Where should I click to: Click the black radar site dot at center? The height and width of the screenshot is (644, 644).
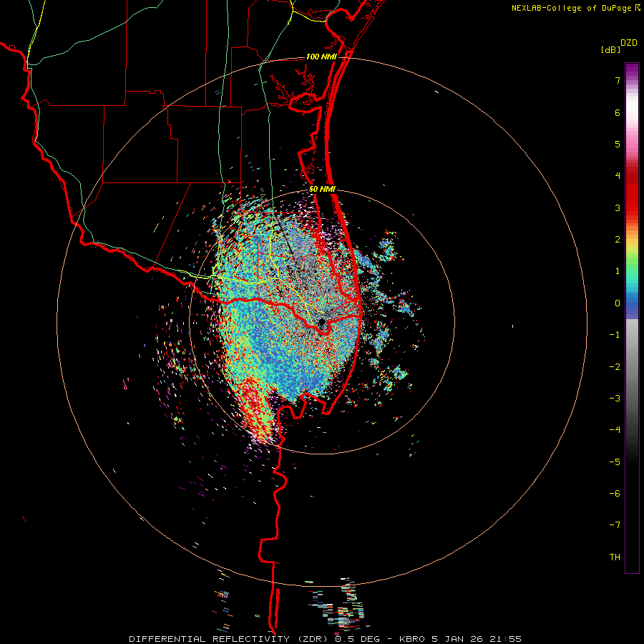321,322
